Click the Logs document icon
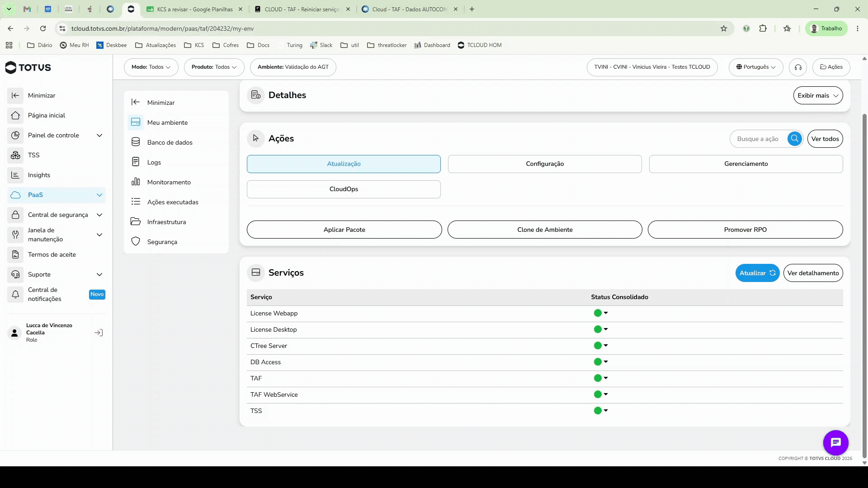Image resolution: width=868 pixels, height=488 pixels. 136,162
